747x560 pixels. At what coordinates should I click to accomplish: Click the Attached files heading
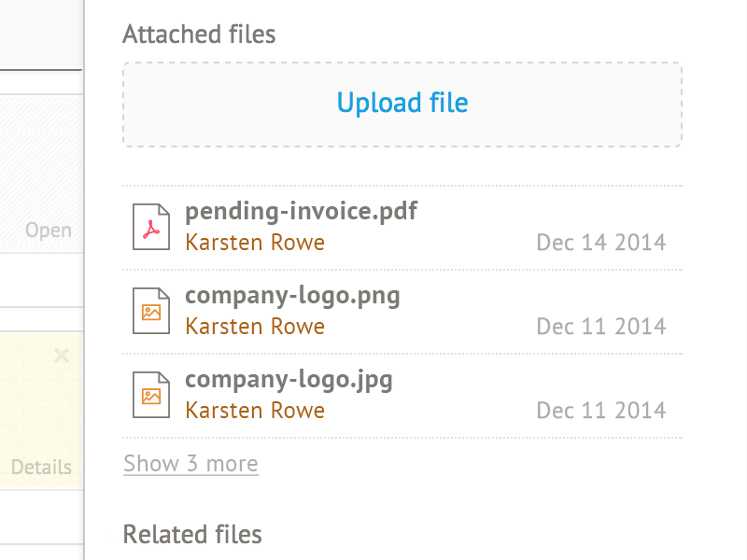199,35
